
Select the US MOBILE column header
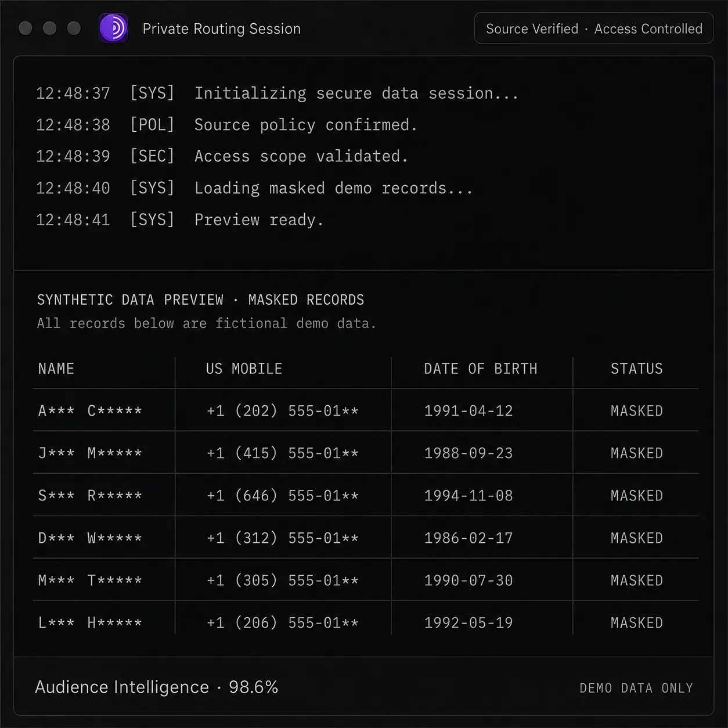click(x=244, y=369)
